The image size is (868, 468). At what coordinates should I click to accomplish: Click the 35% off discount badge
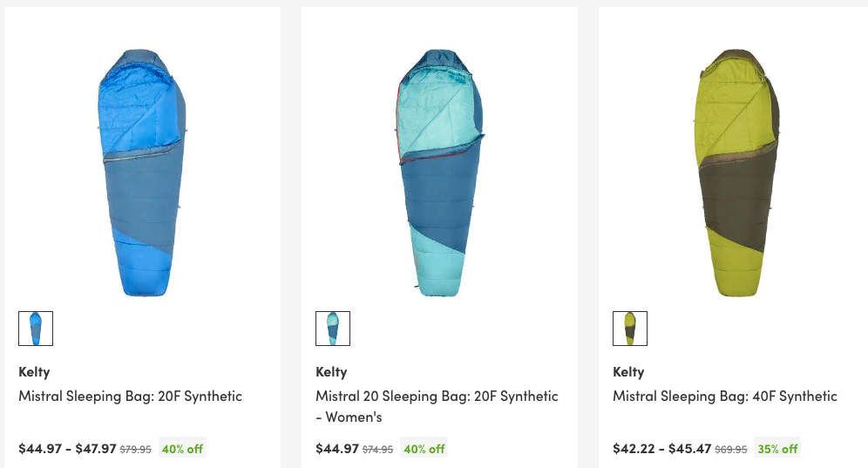coord(777,449)
